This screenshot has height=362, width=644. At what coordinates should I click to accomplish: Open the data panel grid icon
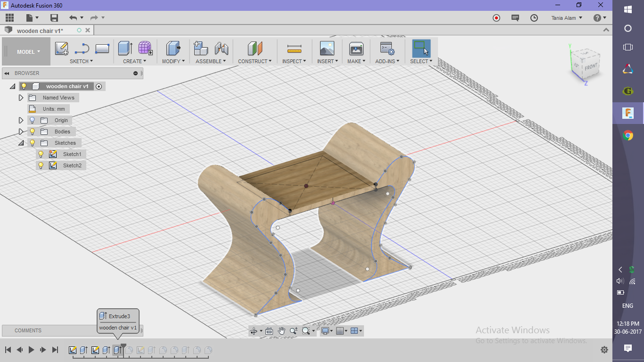click(x=9, y=18)
